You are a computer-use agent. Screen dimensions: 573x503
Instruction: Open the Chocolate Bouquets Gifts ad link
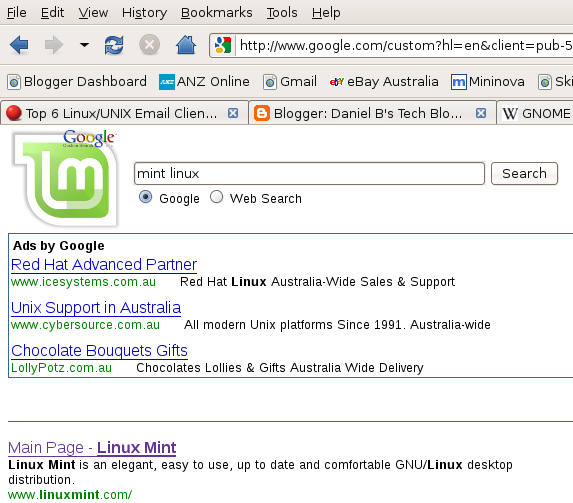tap(99, 351)
